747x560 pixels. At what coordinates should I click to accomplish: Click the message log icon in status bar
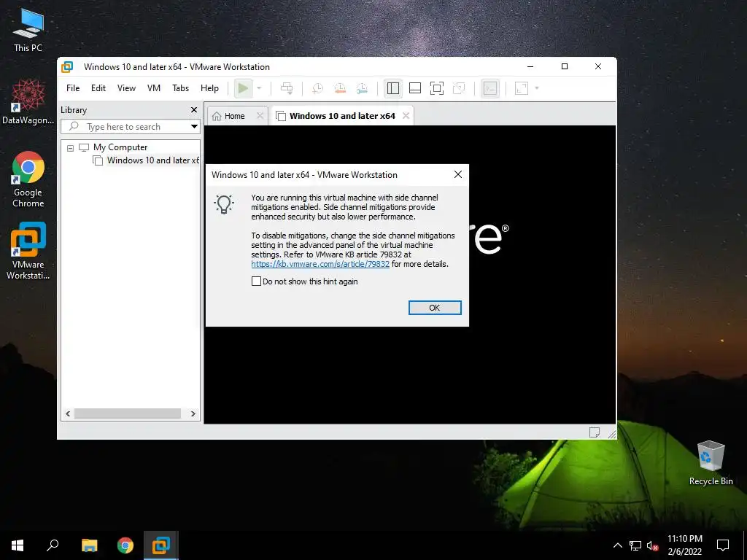(595, 432)
